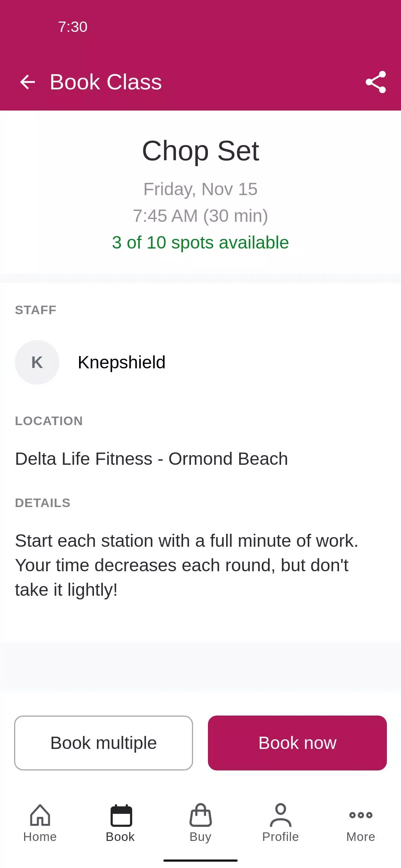401x868 pixels.
Task: Click the Book multiple button
Action: (x=104, y=743)
